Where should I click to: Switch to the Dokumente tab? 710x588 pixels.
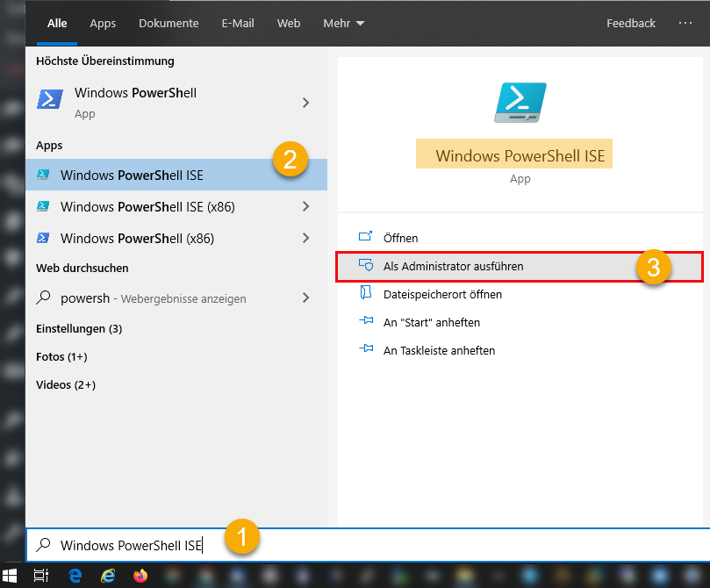(x=169, y=23)
